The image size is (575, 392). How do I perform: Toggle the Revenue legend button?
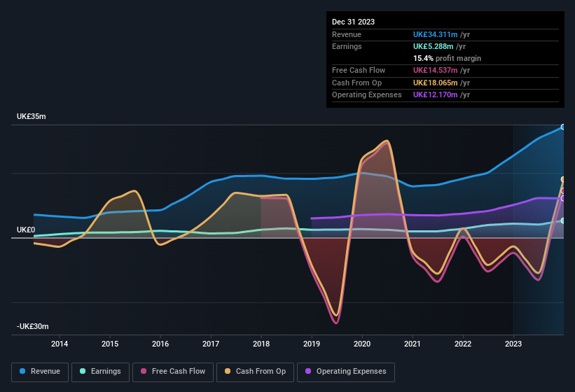click(40, 372)
